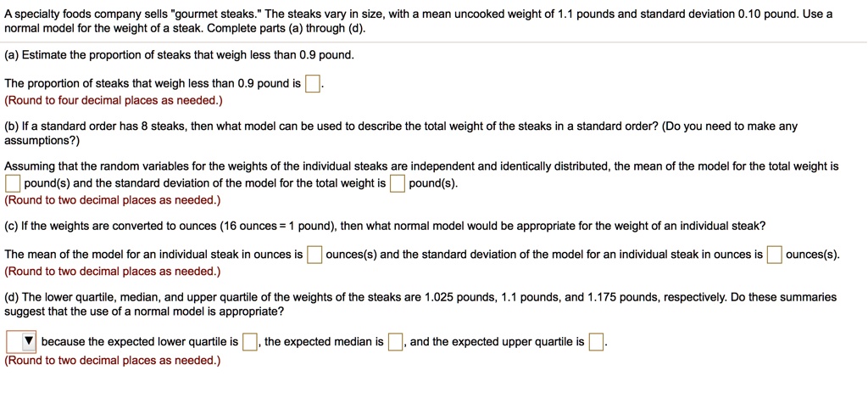Click the rounding hint under part (d)
The height and width of the screenshot is (415, 868).
coord(113,361)
